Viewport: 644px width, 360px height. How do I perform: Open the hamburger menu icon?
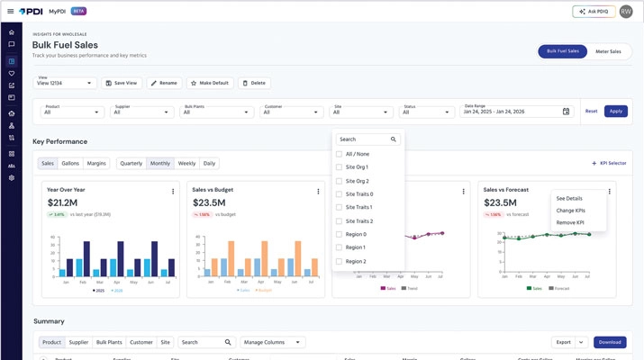click(10, 11)
